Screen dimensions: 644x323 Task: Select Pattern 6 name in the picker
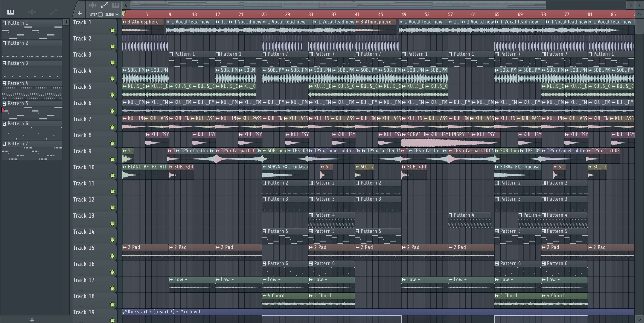point(18,123)
